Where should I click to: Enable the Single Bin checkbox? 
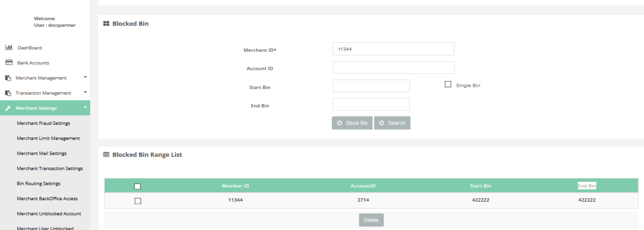pos(448,85)
